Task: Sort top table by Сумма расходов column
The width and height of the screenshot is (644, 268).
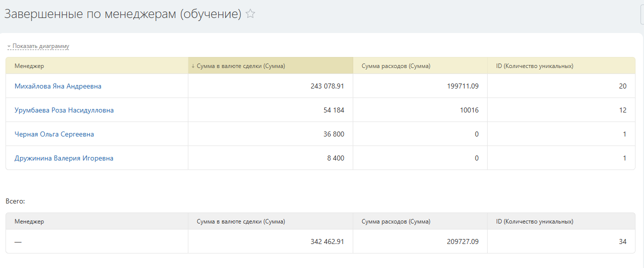Action: [x=396, y=66]
